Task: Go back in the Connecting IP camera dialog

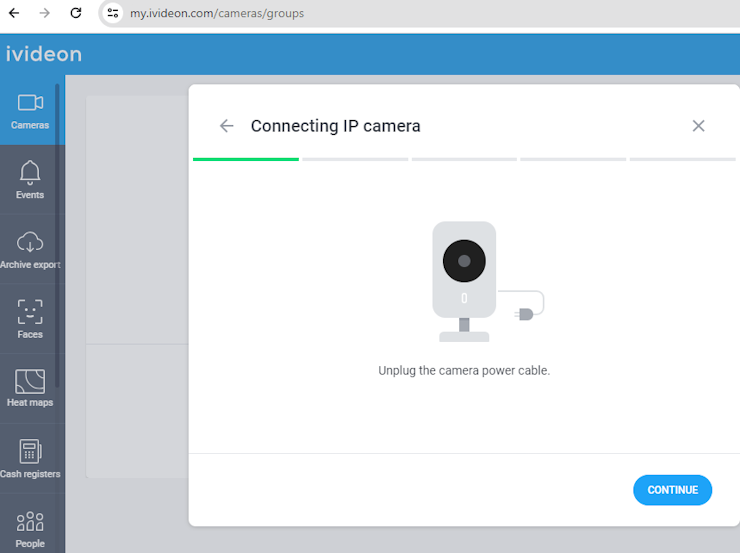Action: click(x=227, y=126)
